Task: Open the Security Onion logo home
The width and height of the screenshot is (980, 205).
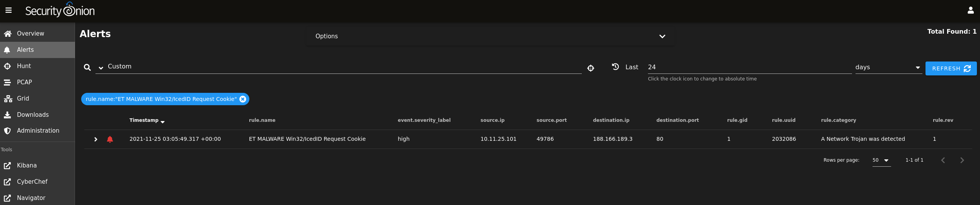Action: tap(60, 10)
